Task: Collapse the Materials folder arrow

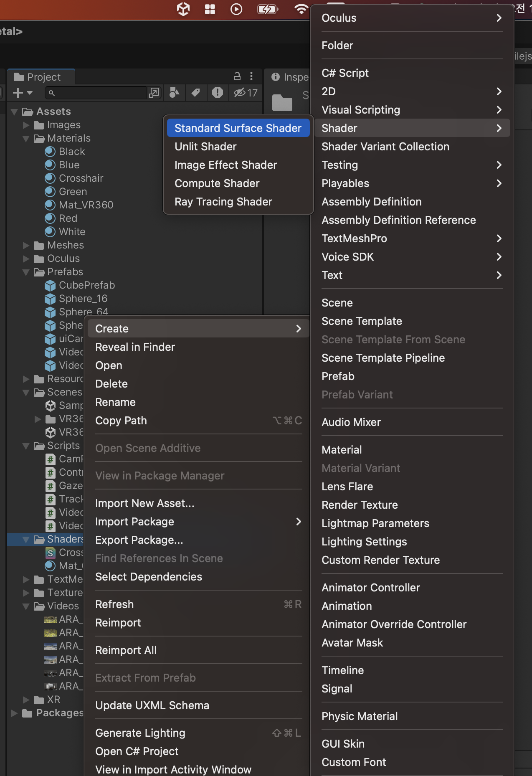Action: click(x=26, y=139)
